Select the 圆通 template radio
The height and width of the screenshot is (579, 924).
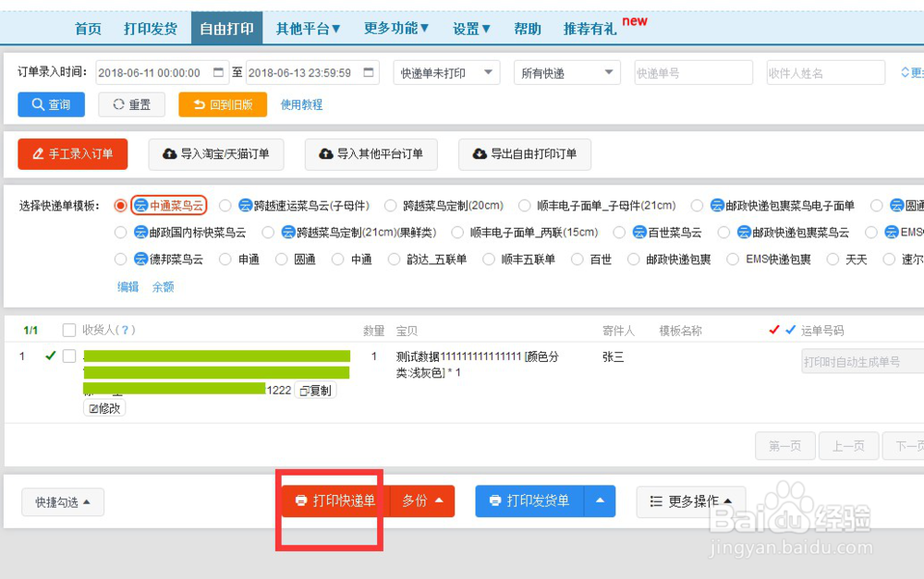(282, 259)
